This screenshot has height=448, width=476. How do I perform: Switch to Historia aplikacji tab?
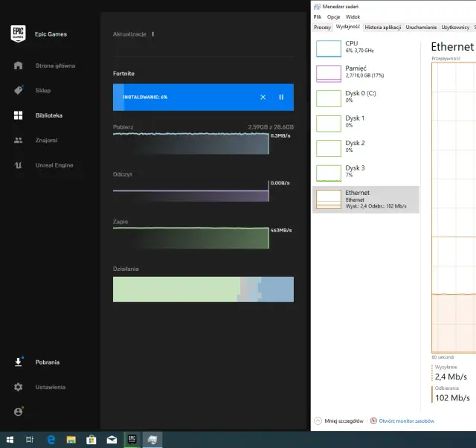coord(383,27)
